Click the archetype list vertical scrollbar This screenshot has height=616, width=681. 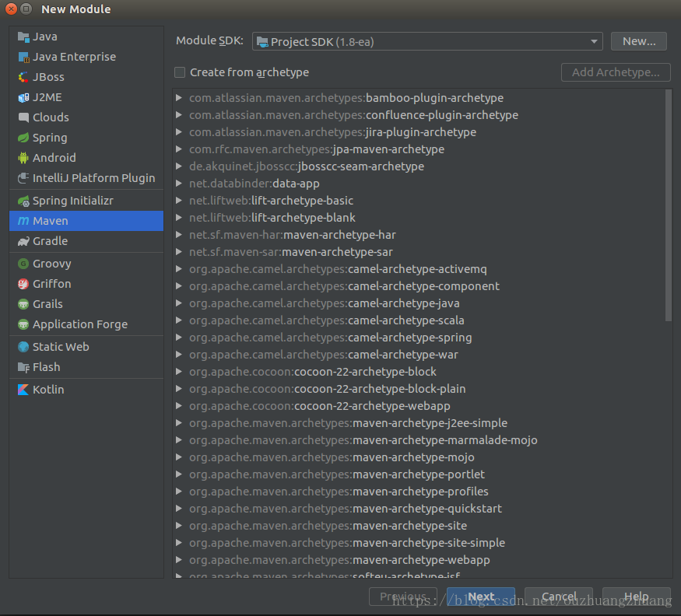[669, 206]
